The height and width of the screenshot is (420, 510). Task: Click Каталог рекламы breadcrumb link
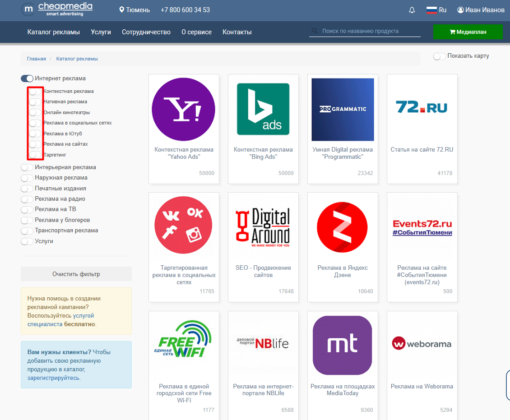(x=77, y=59)
